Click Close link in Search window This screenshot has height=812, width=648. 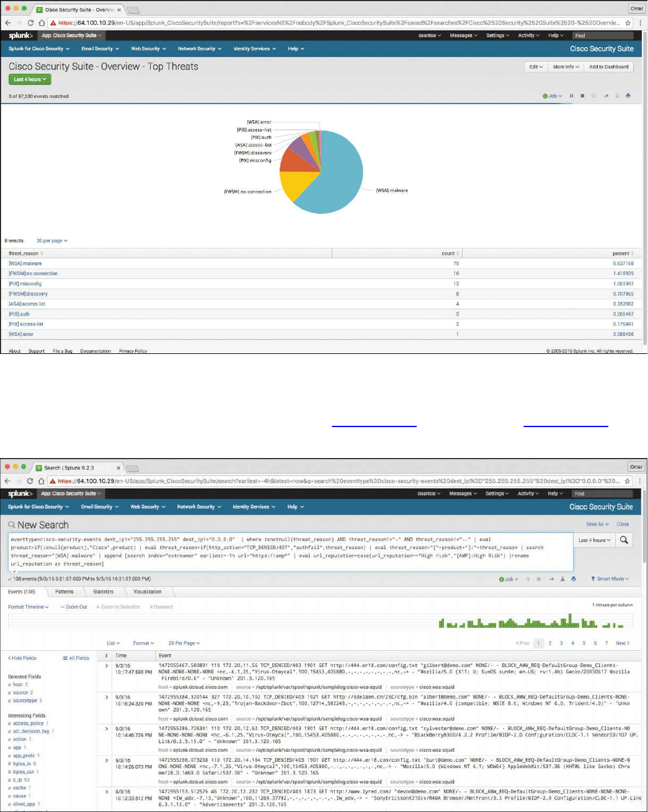[x=623, y=524]
